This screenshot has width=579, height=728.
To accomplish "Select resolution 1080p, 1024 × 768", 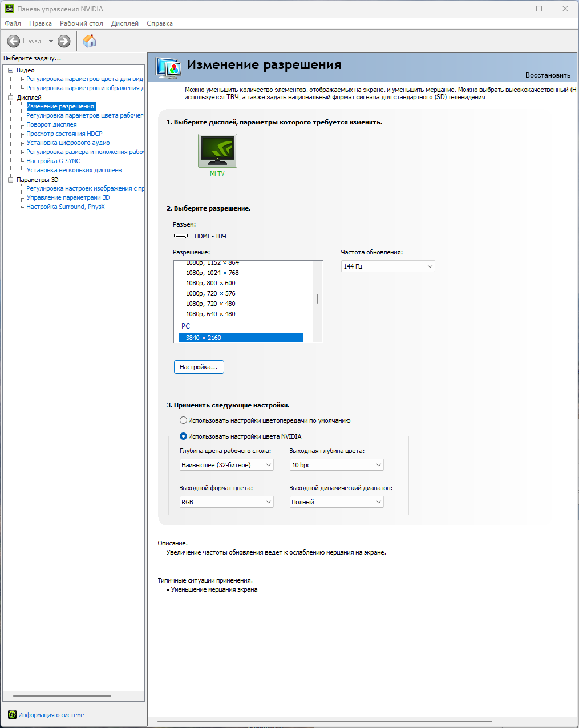I will click(212, 273).
